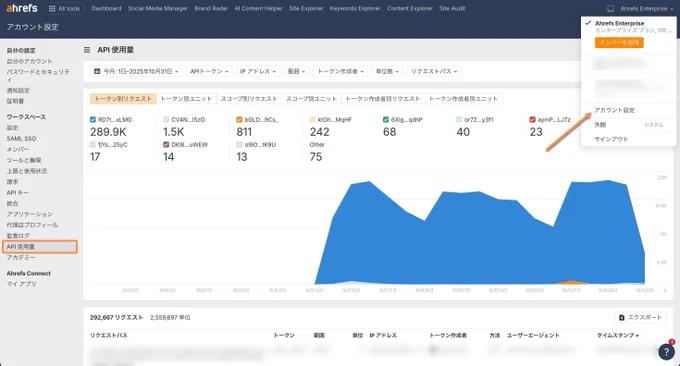
Task: Open the IP アドレス filter dropdown
Action: point(258,71)
